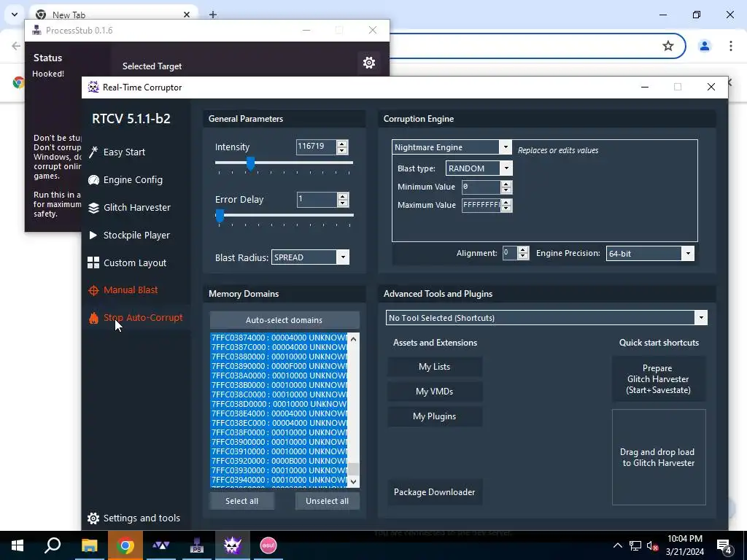Click Intensity value field
Image resolution: width=747 pixels, height=560 pixels.
click(317, 147)
